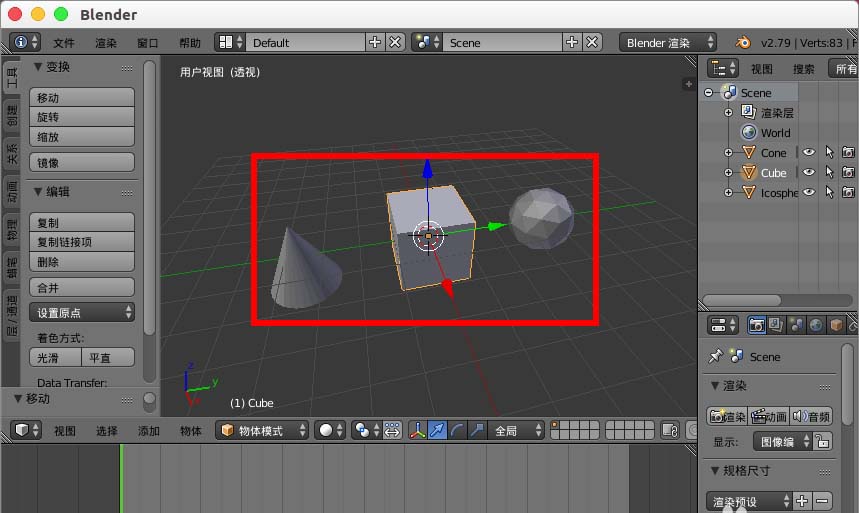Open the Info editor type selector
The width and height of the screenshot is (859, 513).
pyautogui.click(x=25, y=42)
